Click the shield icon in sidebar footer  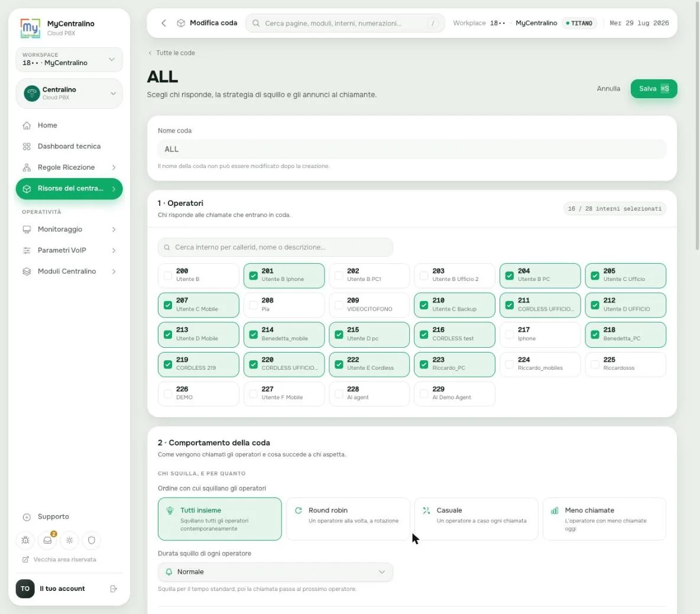92,540
